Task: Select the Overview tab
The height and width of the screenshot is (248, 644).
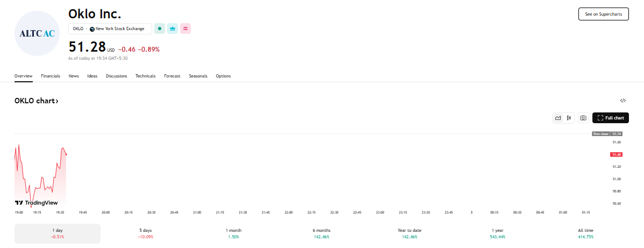Action: [x=24, y=76]
